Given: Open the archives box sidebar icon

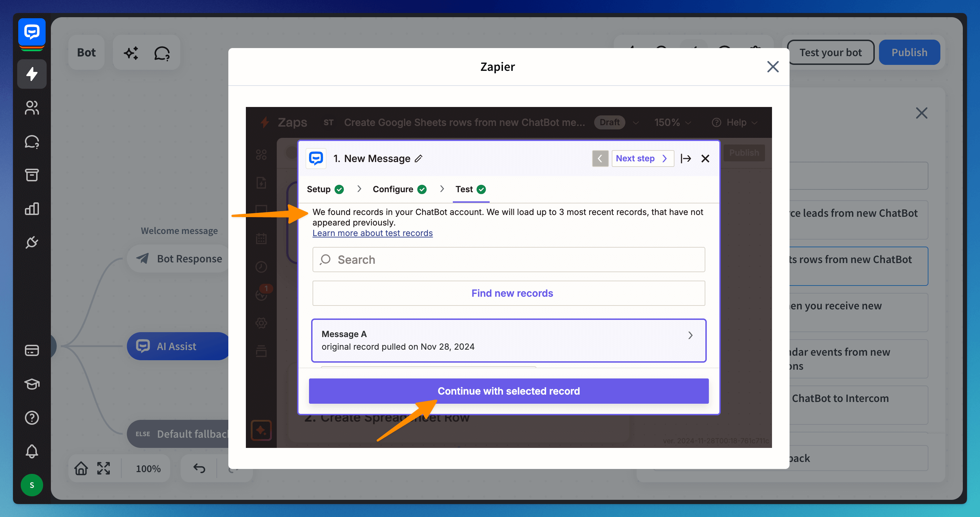Looking at the screenshot, I should point(32,175).
